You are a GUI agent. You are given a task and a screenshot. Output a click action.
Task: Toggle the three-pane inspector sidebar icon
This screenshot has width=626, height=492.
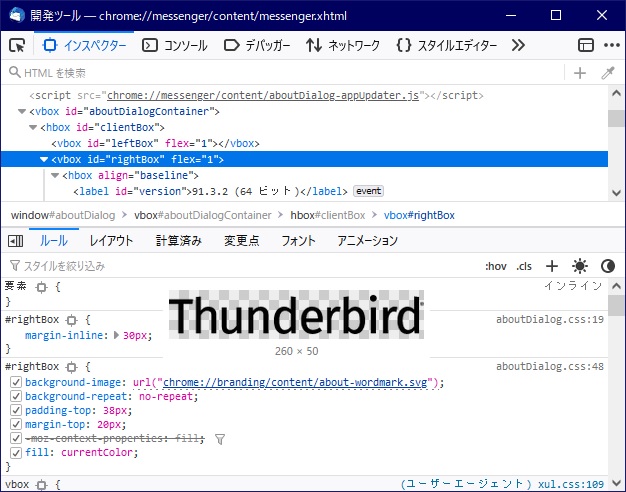(15, 241)
